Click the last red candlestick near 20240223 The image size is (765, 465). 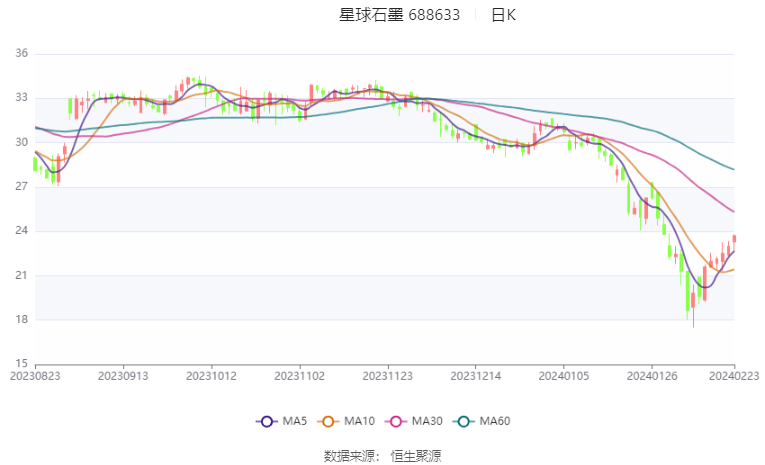click(734, 239)
